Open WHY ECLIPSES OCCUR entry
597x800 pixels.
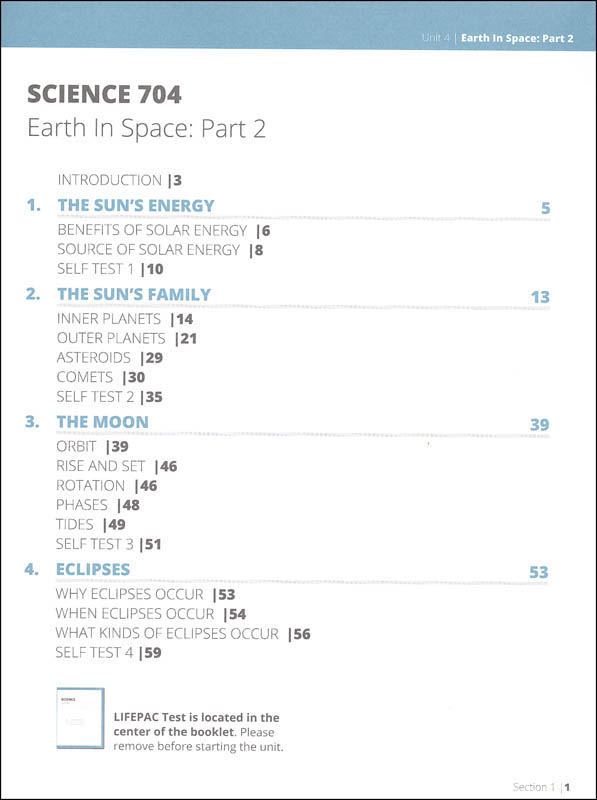coord(145,594)
